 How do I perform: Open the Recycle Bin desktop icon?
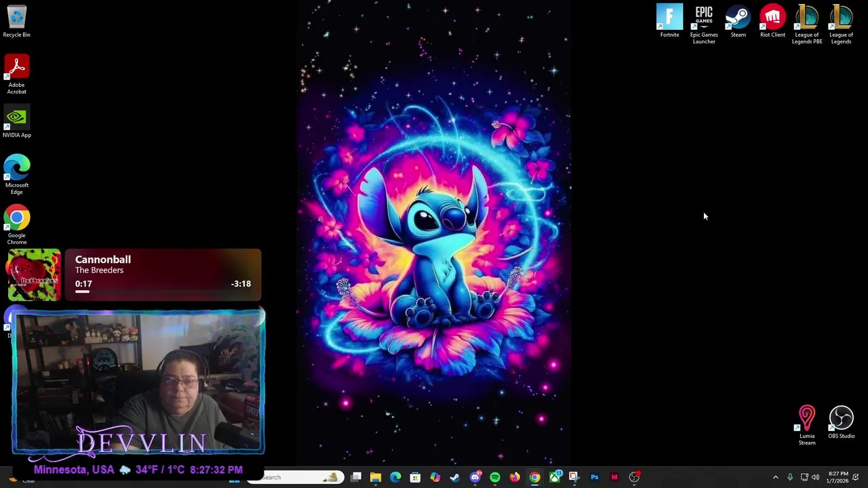[x=16, y=22]
